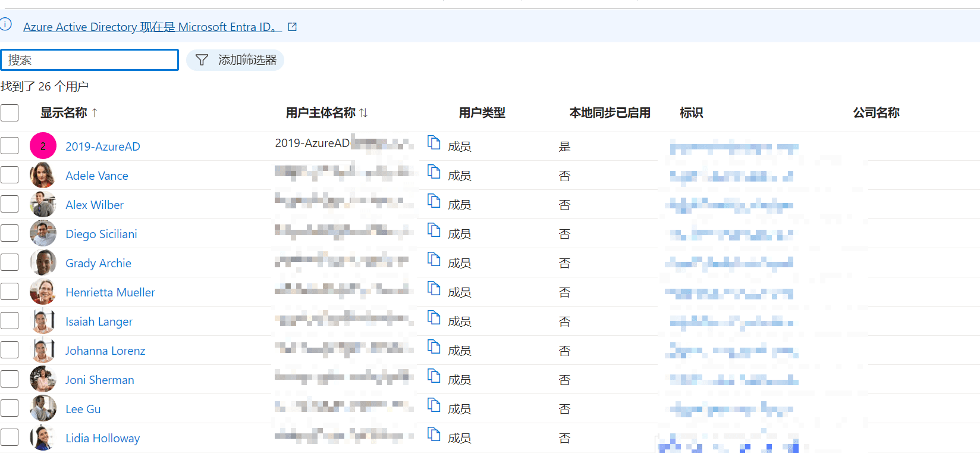The height and width of the screenshot is (453, 980).
Task: Click the external link icon beside Entra ID notice
Action: click(x=292, y=27)
